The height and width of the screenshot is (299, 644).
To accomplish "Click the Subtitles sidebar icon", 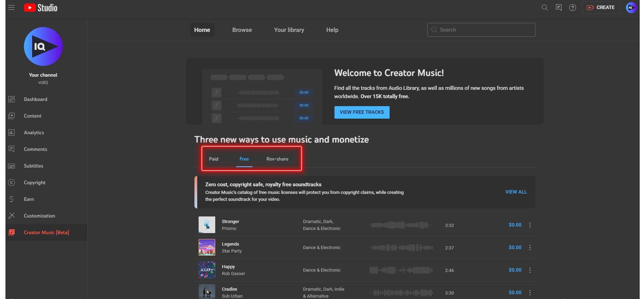I will [11, 166].
